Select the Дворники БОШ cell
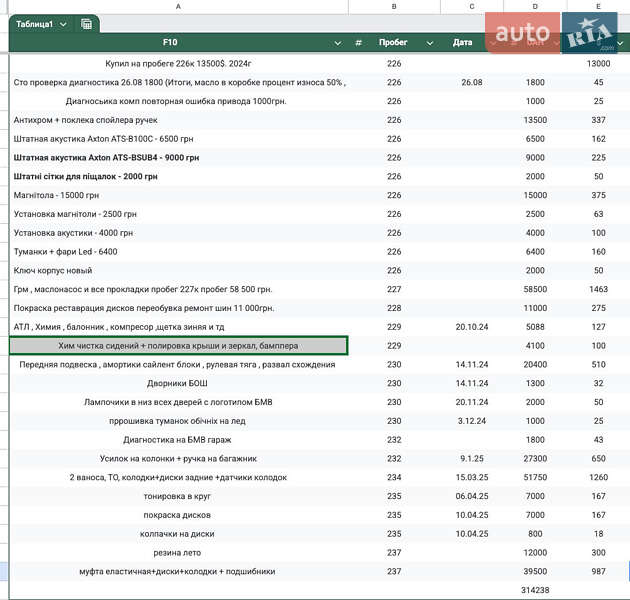The height and width of the screenshot is (600, 630). (x=178, y=383)
